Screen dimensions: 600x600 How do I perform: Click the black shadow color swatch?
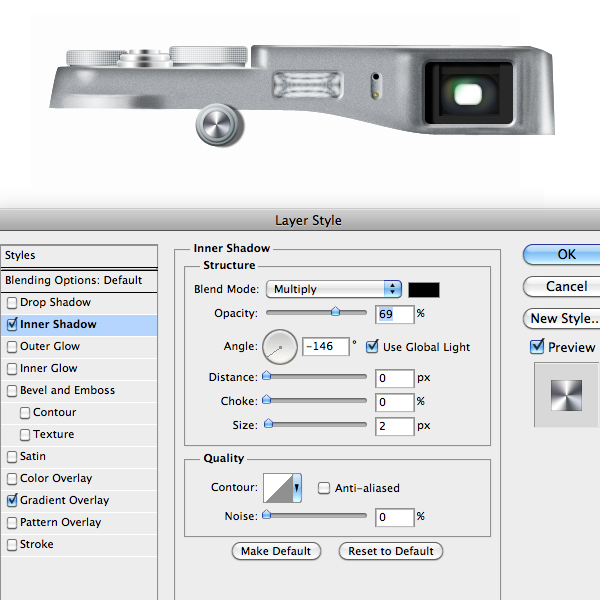424,290
